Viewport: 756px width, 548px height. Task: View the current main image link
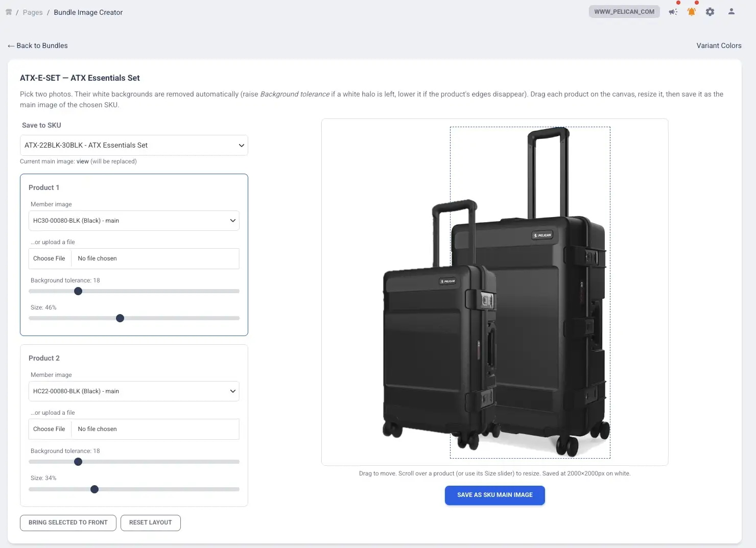point(83,161)
